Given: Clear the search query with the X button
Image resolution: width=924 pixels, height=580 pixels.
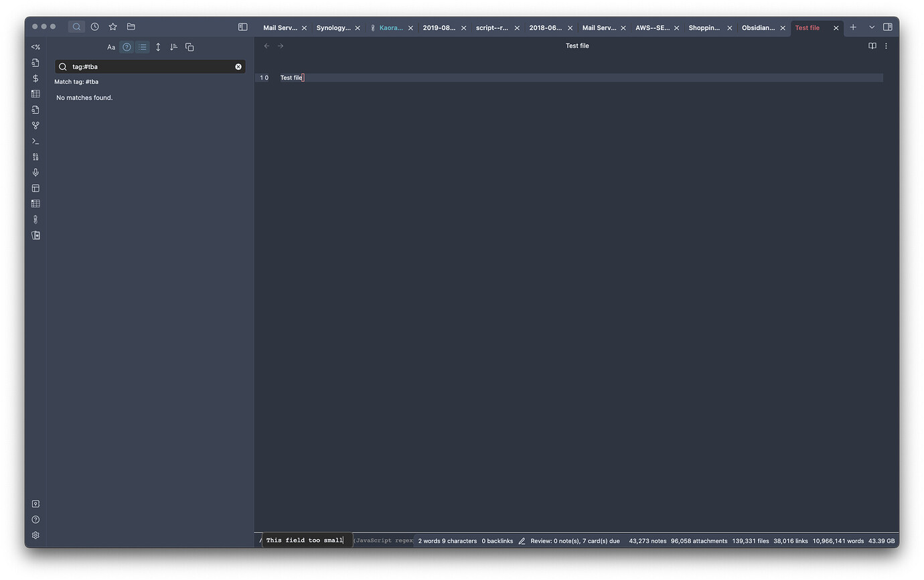Looking at the screenshot, I should [x=238, y=66].
